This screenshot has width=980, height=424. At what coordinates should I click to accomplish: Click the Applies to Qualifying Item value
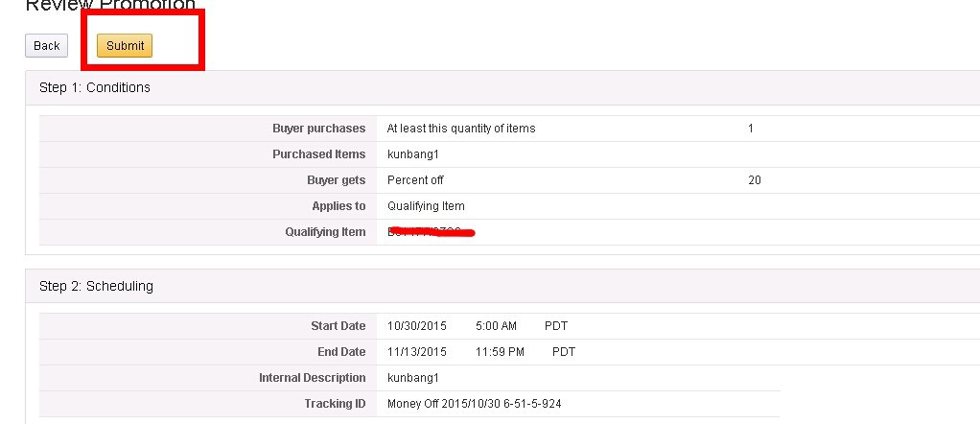click(x=427, y=205)
